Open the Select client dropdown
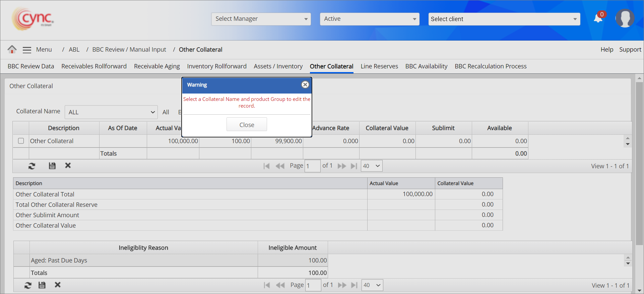Viewport: 644px width, 294px height. point(504,19)
